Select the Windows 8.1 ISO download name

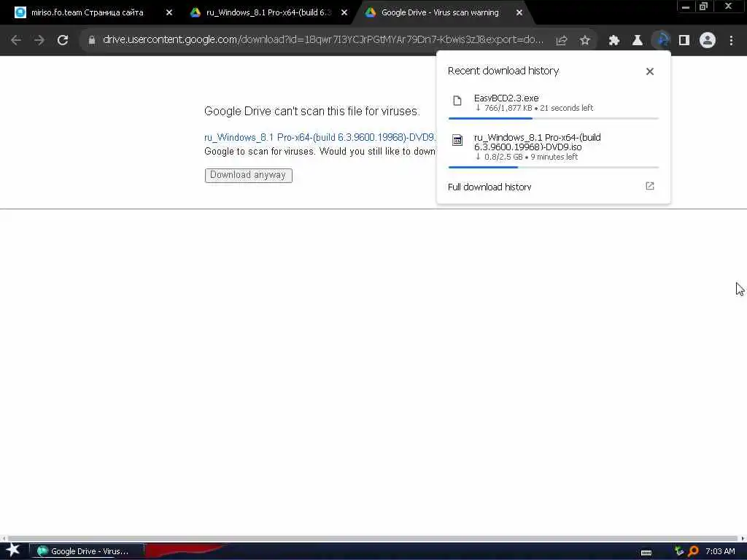(537, 142)
